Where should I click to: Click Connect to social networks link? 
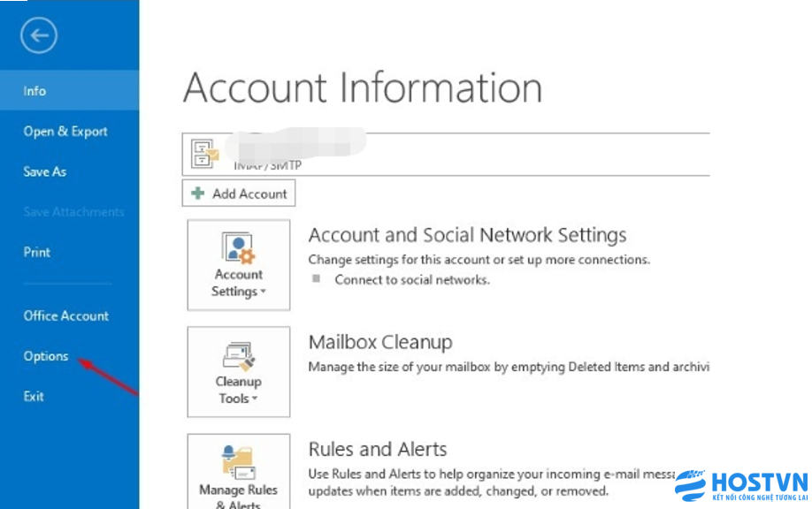click(411, 279)
